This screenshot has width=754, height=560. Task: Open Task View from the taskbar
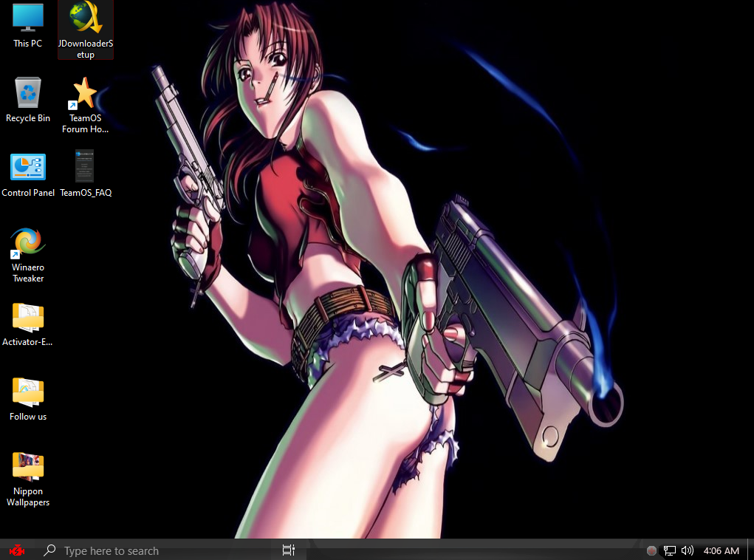coord(289,550)
